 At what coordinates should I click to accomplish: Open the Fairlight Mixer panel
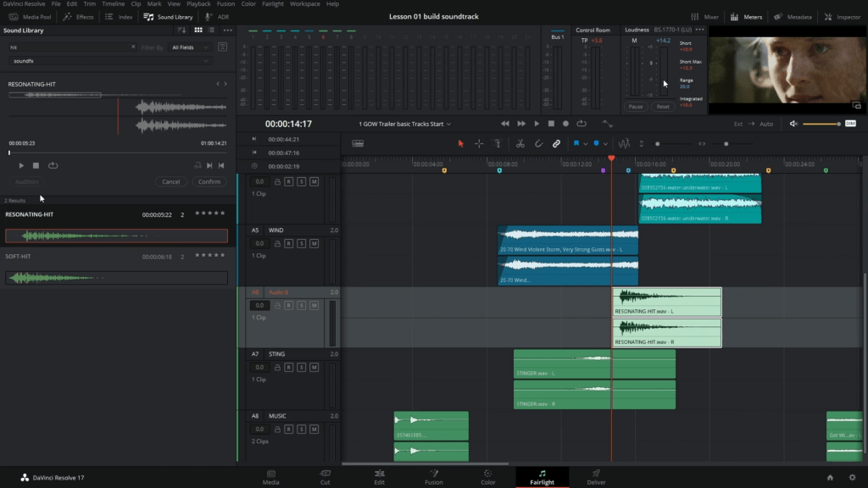705,16
